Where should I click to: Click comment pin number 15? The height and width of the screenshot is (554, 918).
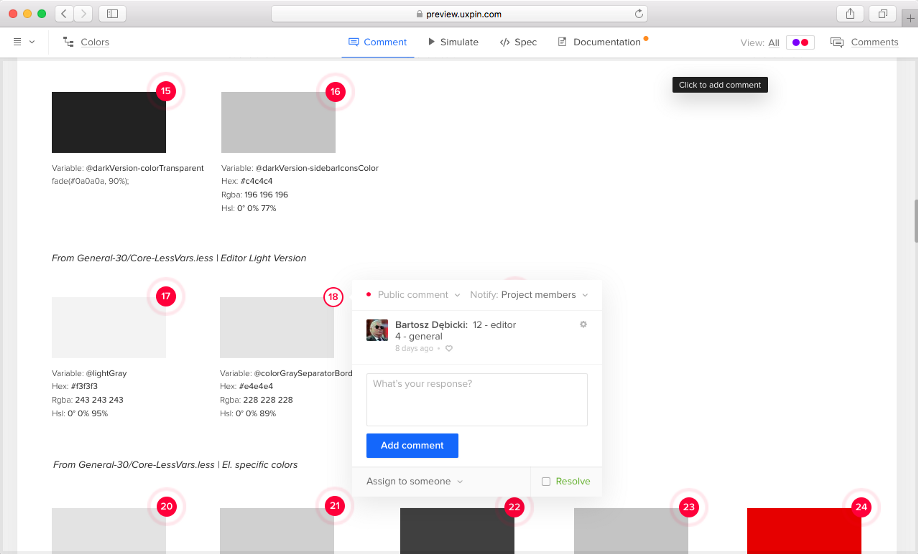pyautogui.click(x=165, y=91)
